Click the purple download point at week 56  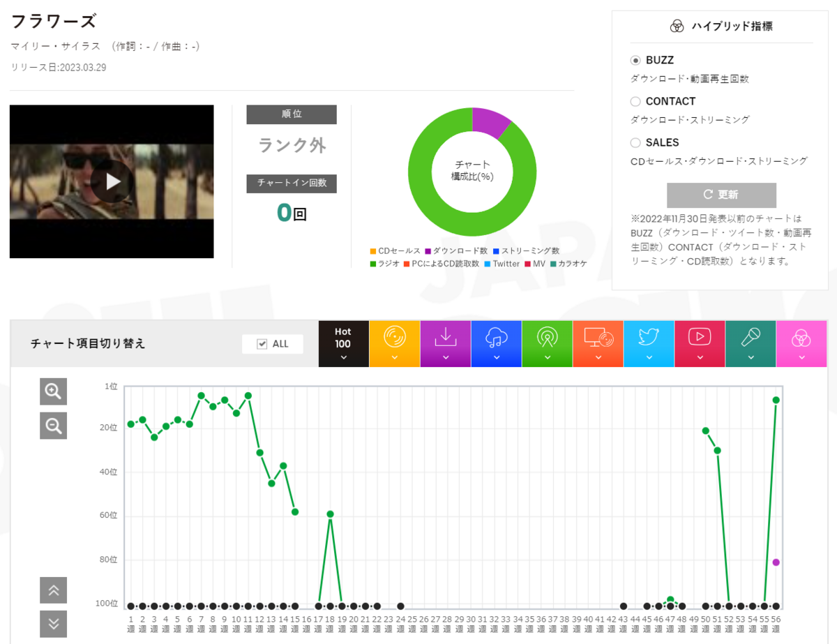tap(776, 562)
